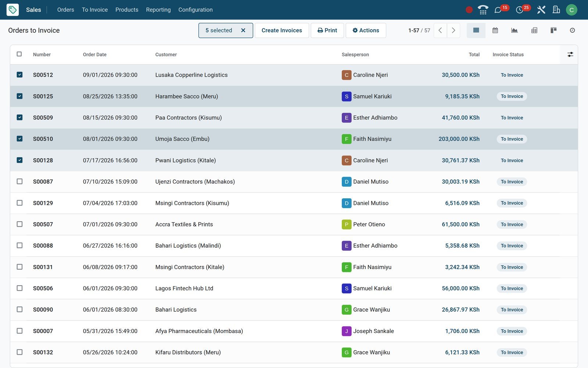Switch to graph view

pyautogui.click(x=514, y=31)
